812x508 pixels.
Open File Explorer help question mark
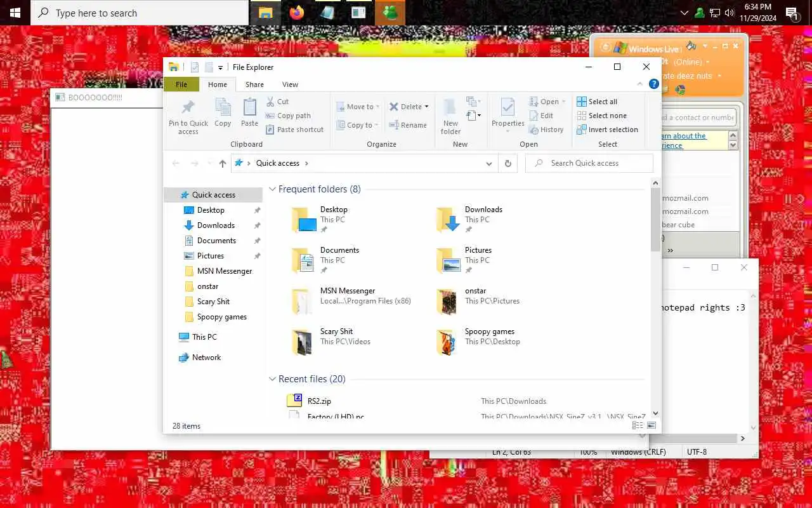click(x=654, y=84)
